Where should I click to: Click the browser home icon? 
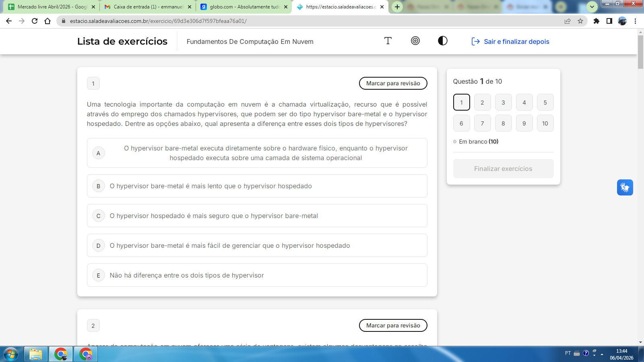[x=47, y=21]
